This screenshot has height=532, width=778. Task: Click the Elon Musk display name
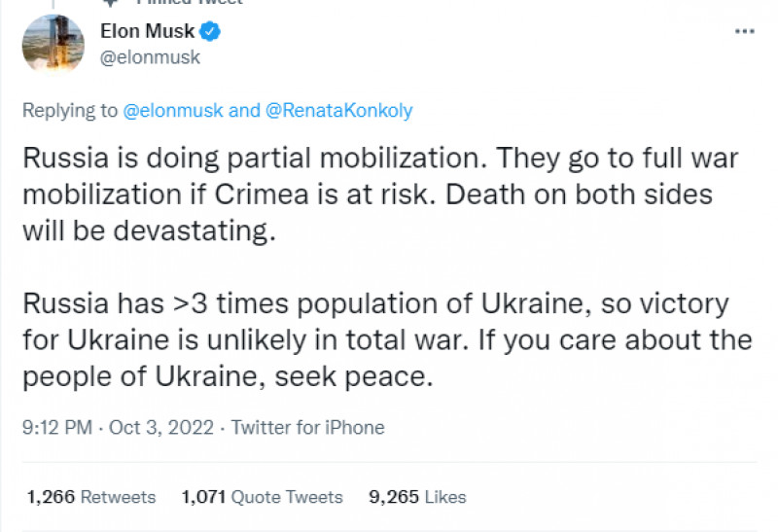[148, 31]
